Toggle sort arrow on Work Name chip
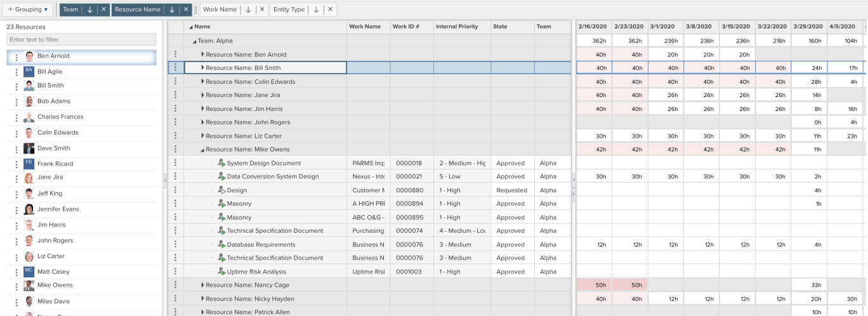 tap(248, 10)
